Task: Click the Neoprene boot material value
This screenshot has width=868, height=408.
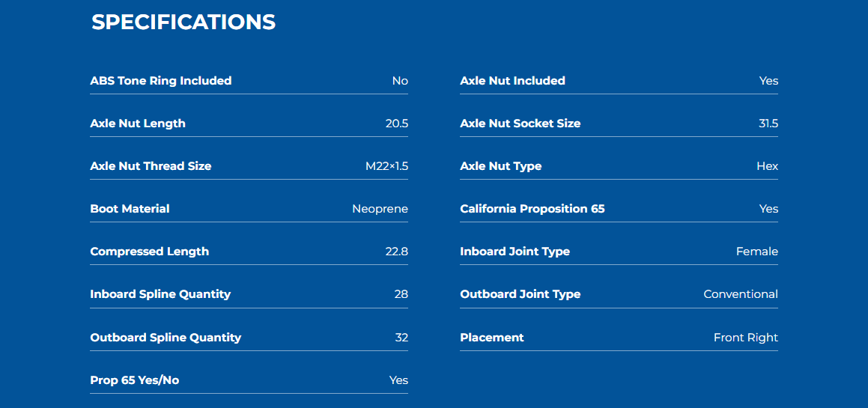Action: [380, 209]
